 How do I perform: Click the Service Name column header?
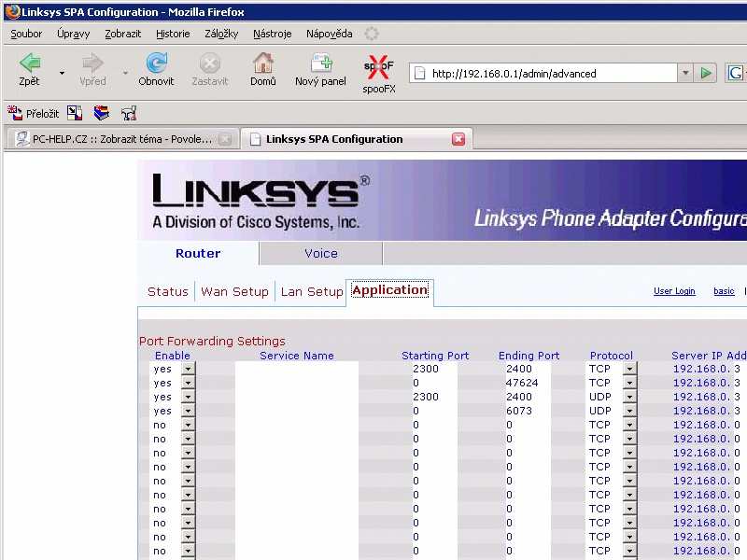pyautogui.click(x=296, y=356)
